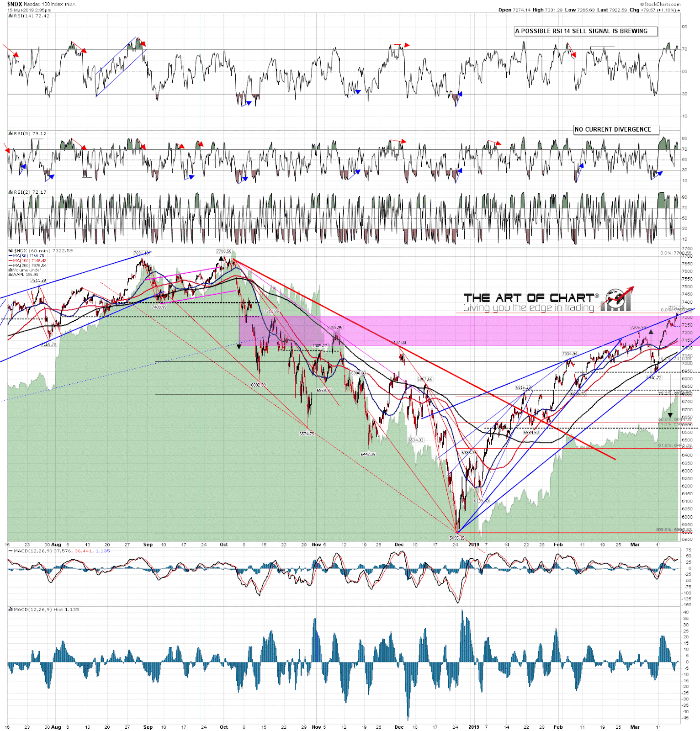Click the AAPL 186.98 legend entry
The width and height of the screenshot is (700, 731).
point(26,275)
